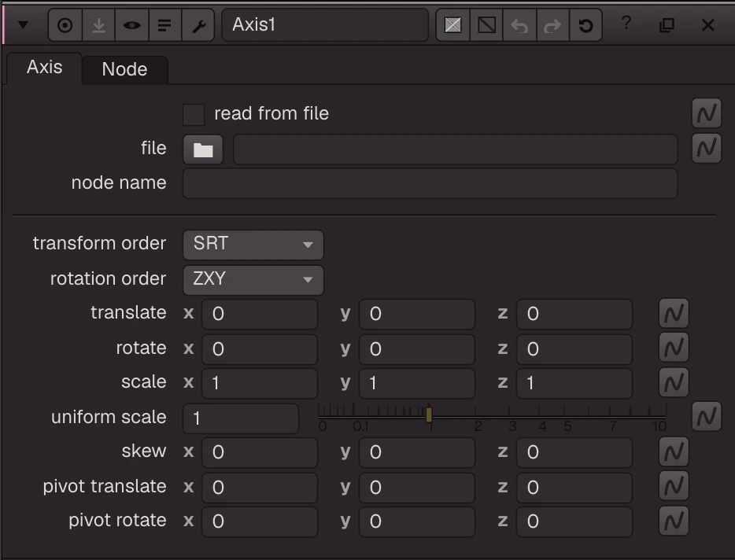
Task: Click the diagonal-slash box icon
Action: pyautogui.click(x=486, y=25)
